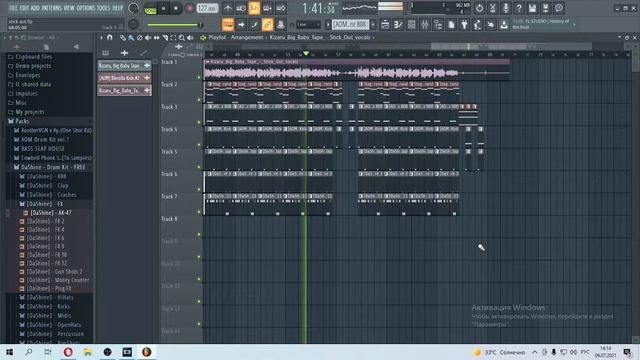Open the FL Studio chat/news icon

pyautogui.click(x=559, y=8)
